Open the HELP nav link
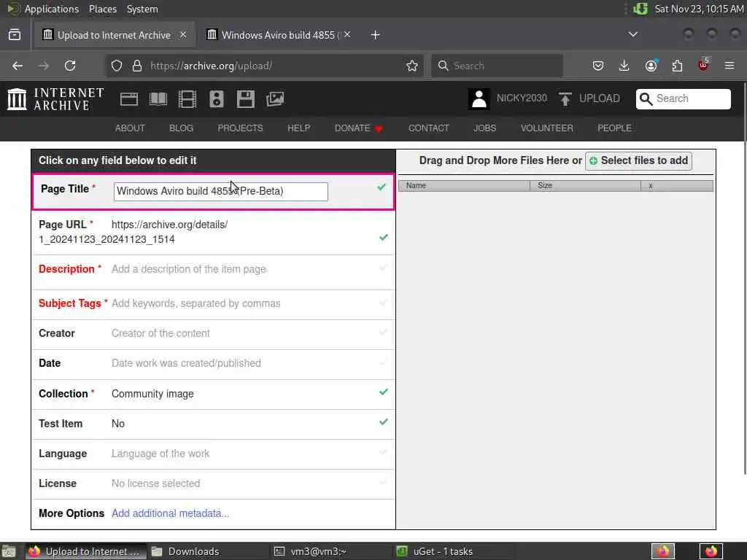The width and height of the screenshot is (747, 560). point(298,128)
